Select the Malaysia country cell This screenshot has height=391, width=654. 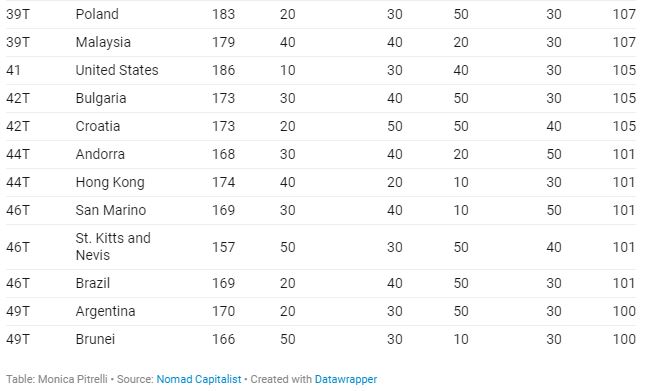pyautogui.click(x=103, y=42)
